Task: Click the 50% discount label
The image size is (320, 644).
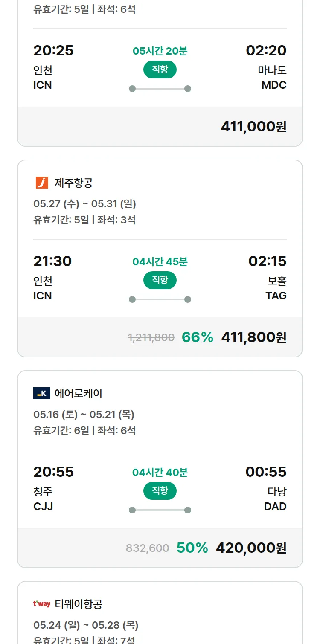Action: [x=192, y=548]
